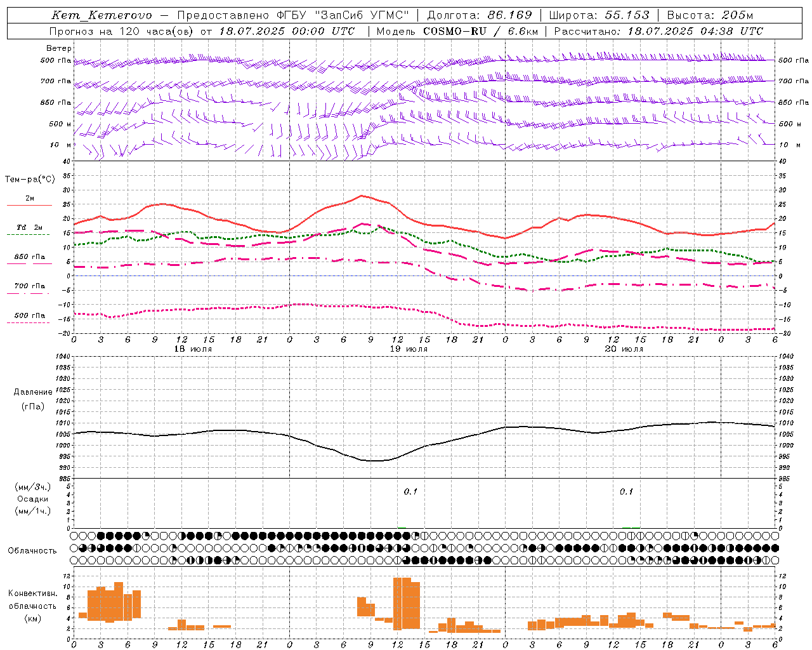Click the 20 июля date label
Screen dimensions: 812x650
coord(624,349)
